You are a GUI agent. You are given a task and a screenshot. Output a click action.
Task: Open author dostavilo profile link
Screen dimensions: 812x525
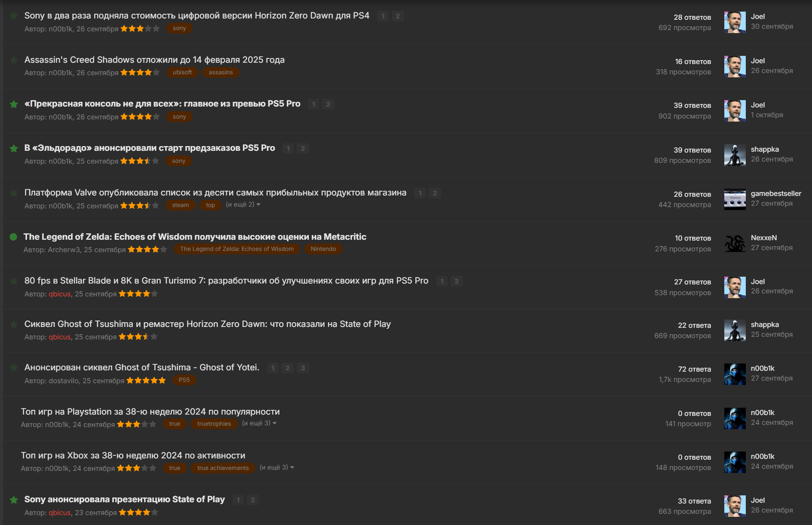(x=64, y=381)
